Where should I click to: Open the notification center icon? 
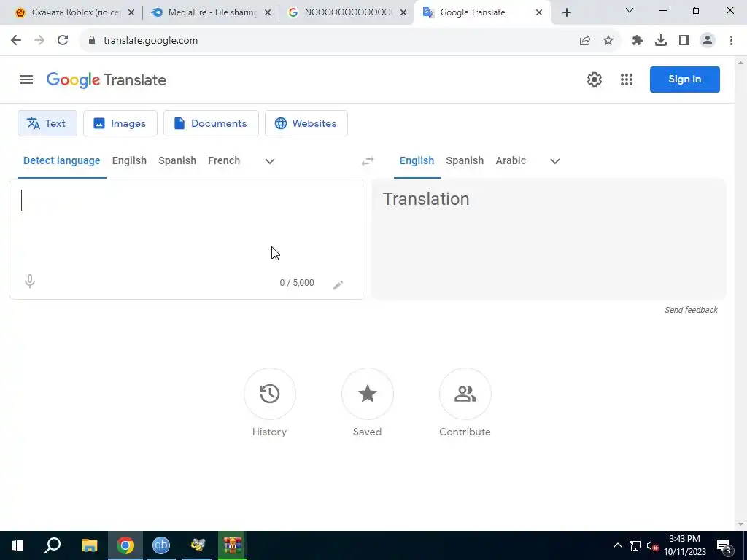724,545
